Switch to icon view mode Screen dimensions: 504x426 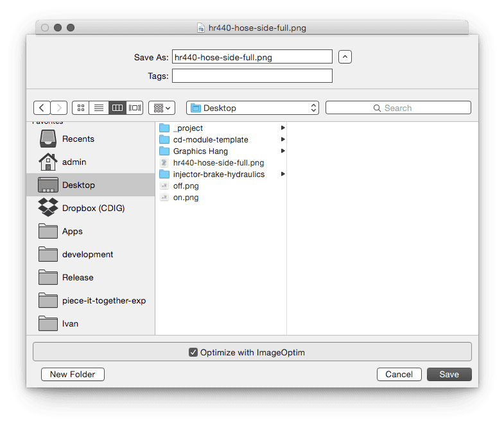point(81,108)
